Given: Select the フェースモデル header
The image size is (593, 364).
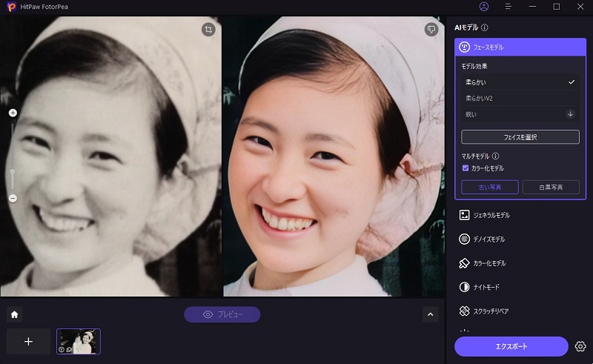Looking at the screenshot, I should coord(520,47).
